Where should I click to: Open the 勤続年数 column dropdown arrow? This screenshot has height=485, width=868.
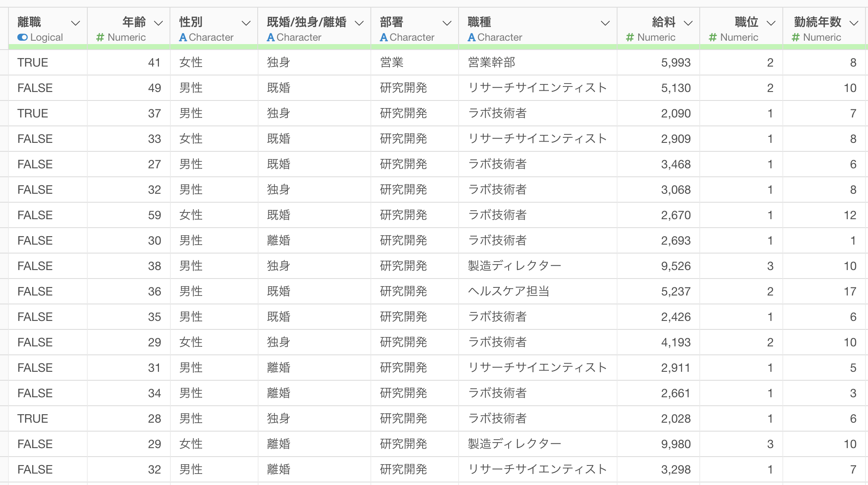(854, 23)
